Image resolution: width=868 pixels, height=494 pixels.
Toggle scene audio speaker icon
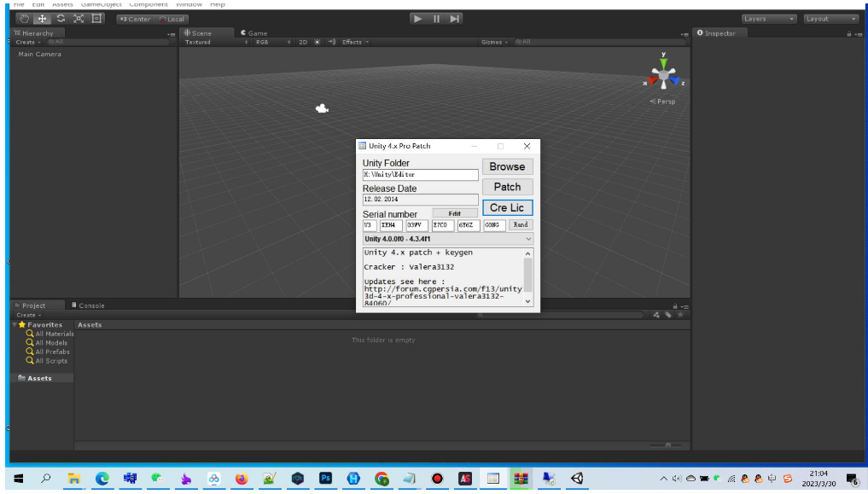click(330, 42)
